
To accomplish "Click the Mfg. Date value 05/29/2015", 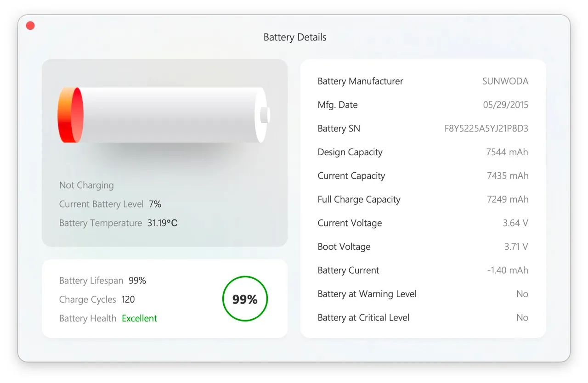I will click(506, 105).
